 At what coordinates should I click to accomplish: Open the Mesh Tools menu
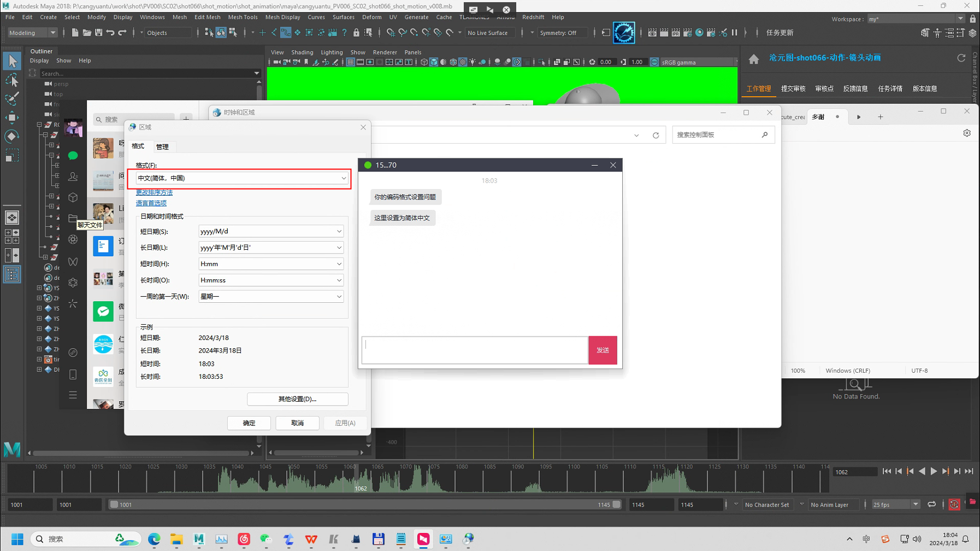click(243, 17)
